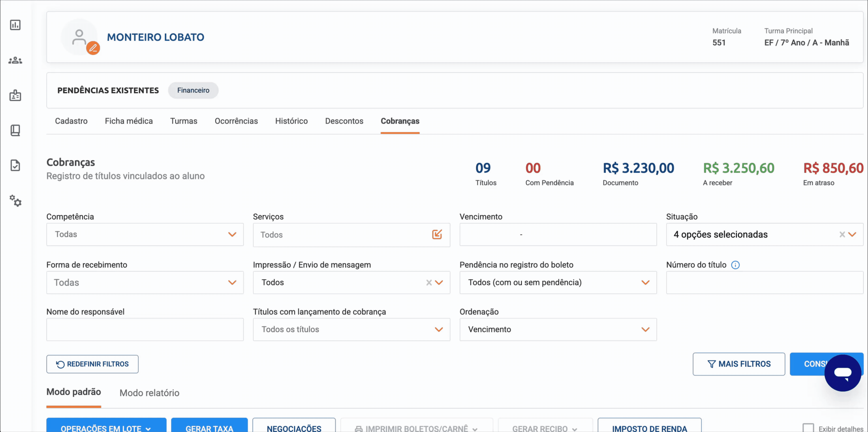Click the Gerar taxa button
The image size is (868, 432).
(209, 425)
